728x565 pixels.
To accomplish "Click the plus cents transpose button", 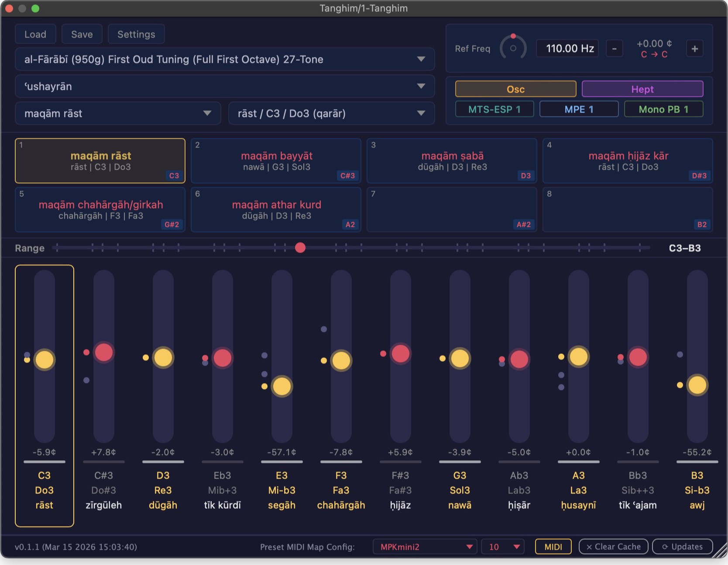I will (x=695, y=48).
